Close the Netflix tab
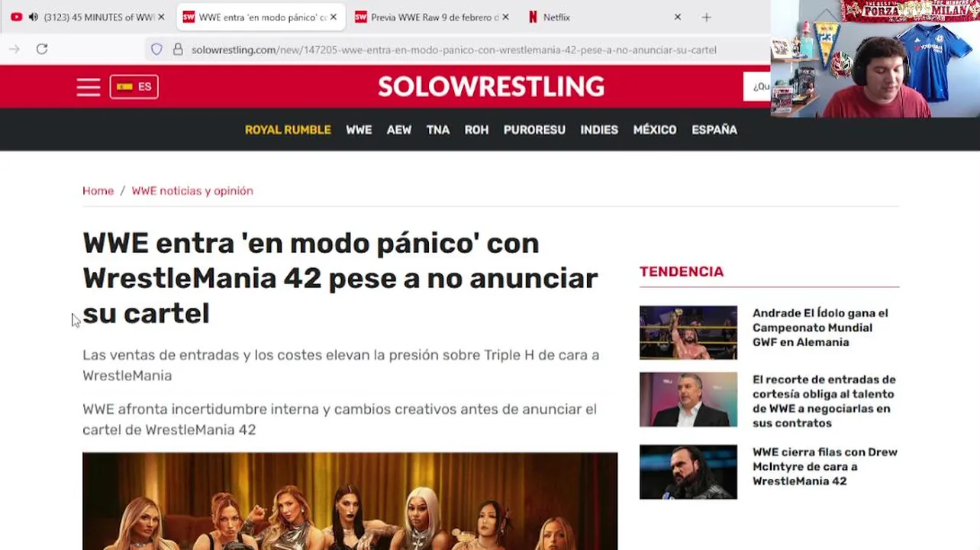 tap(677, 17)
